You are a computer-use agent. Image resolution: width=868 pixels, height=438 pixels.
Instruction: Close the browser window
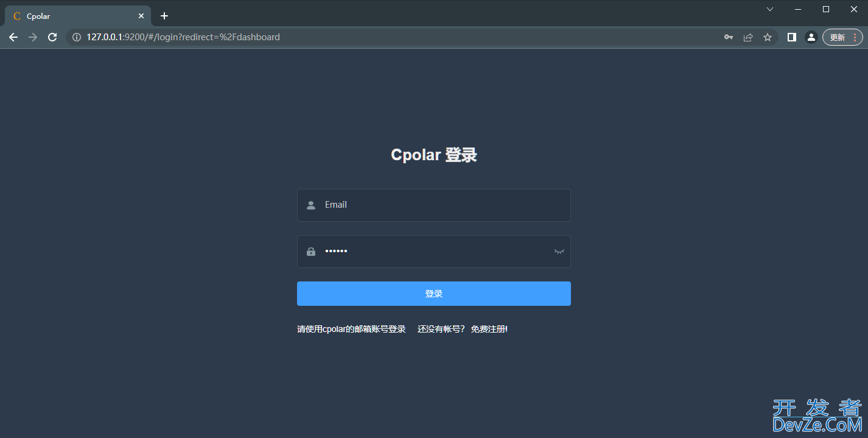coord(854,9)
